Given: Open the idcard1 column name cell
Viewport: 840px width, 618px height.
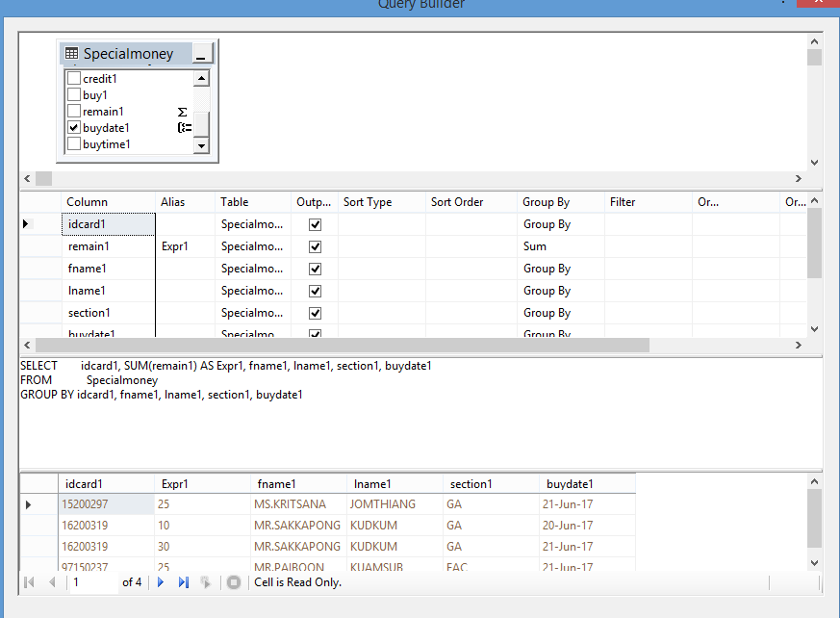Looking at the screenshot, I should (108, 224).
